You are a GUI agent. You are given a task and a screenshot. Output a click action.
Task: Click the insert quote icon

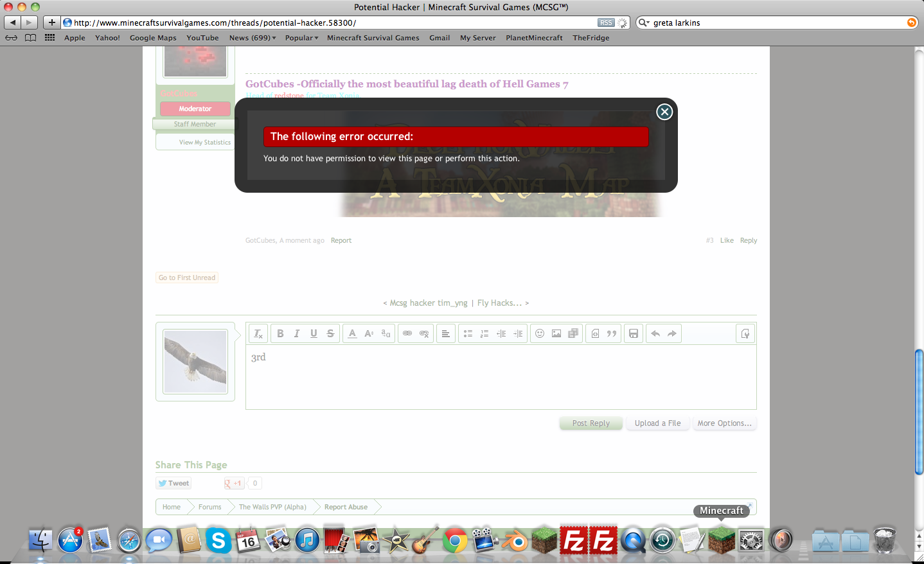612,333
